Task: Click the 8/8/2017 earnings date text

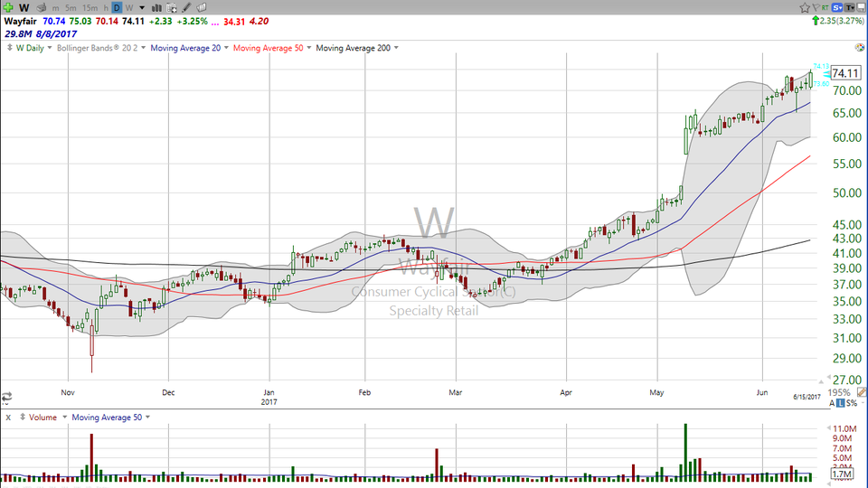Action: click(56, 33)
